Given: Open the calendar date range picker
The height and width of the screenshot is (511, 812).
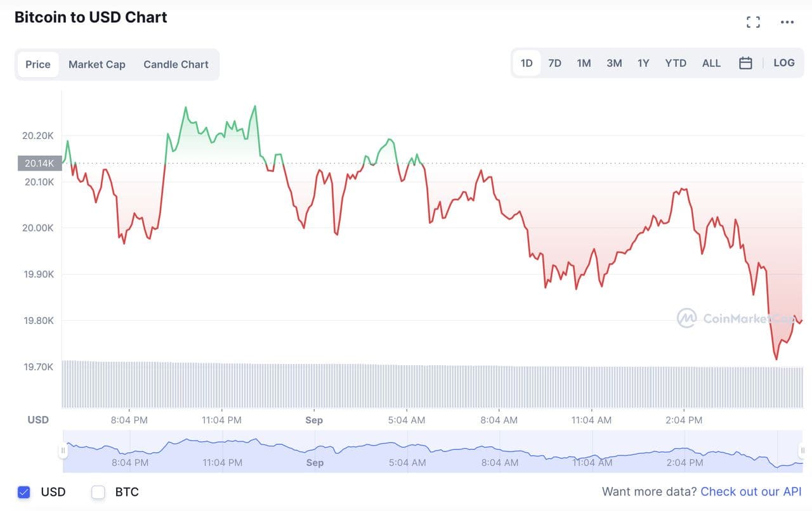Looking at the screenshot, I should pyautogui.click(x=745, y=63).
